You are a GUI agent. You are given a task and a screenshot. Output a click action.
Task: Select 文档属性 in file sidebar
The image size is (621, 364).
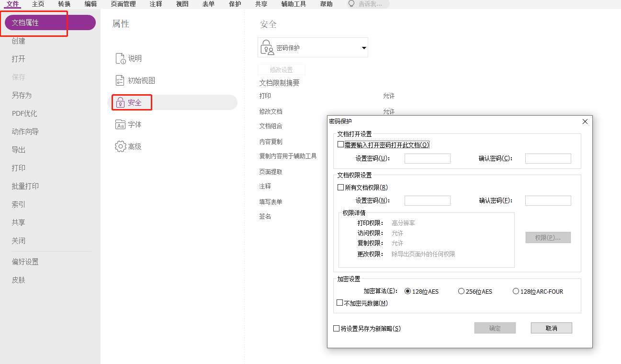pyautogui.click(x=50, y=22)
